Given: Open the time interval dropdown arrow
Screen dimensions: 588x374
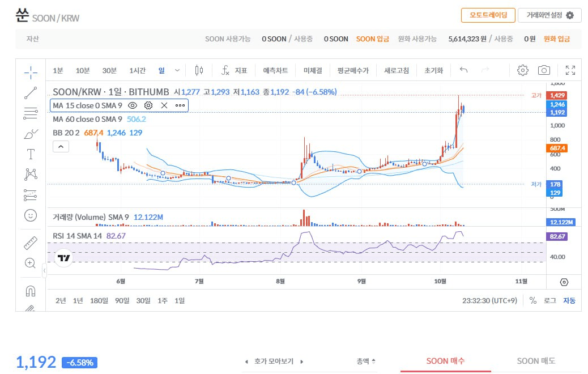Looking at the screenshot, I should coord(177,70).
